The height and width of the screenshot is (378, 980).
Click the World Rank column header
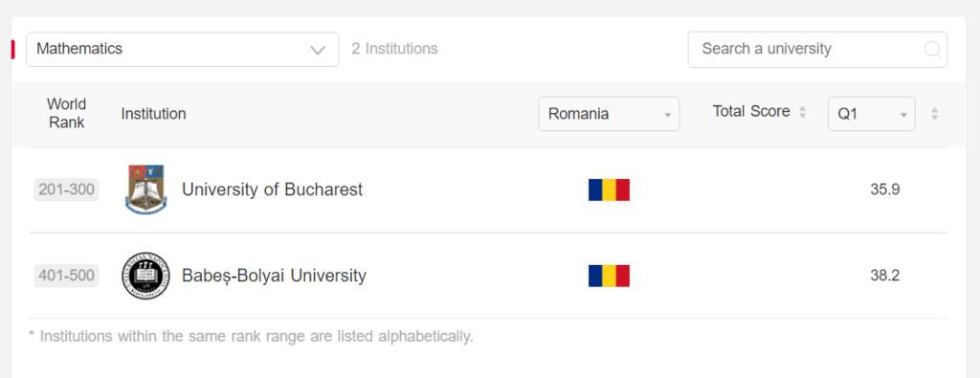(66, 113)
